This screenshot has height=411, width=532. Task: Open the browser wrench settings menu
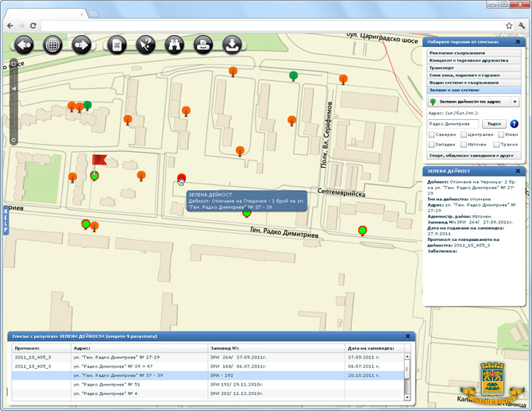click(x=522, y=25)
